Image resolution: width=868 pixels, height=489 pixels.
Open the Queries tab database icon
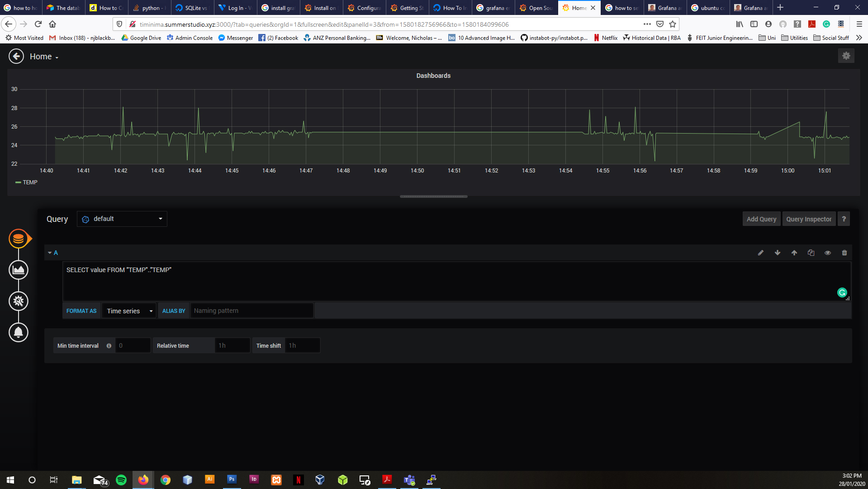(19, 239)
